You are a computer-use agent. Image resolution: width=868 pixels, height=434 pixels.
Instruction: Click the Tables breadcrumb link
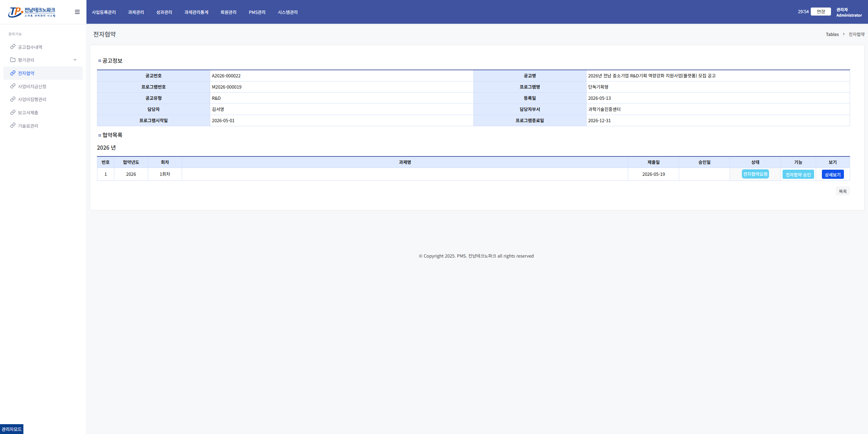point(832,34)
